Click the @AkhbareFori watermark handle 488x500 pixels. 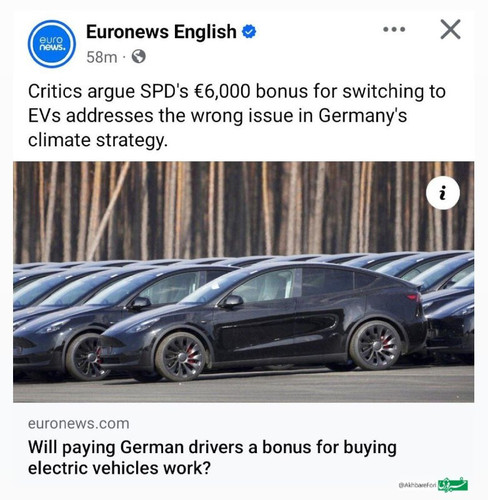418,485
